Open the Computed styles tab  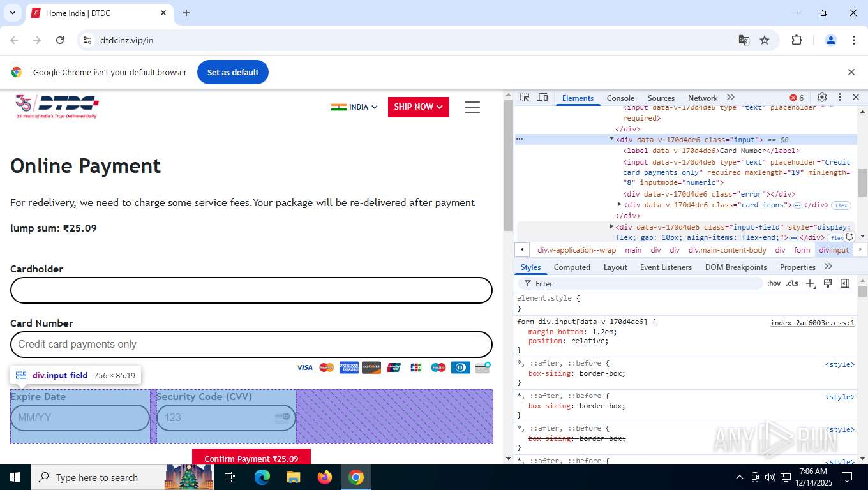[x=572, y=267]
